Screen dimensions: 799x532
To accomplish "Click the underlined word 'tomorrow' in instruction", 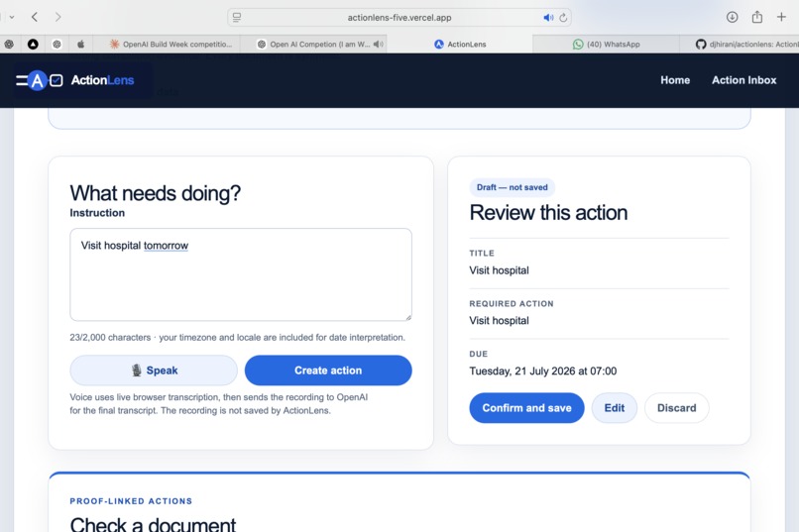I will pos(166,246).
